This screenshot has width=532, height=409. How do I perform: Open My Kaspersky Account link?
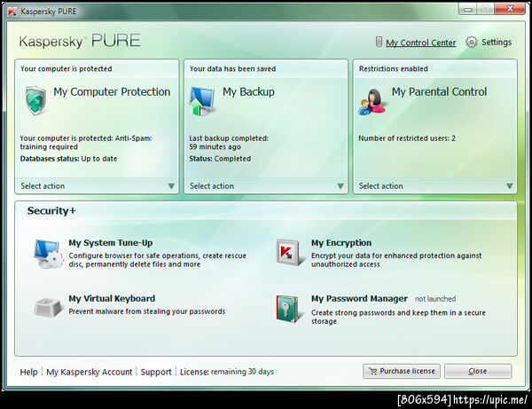pos(90,372)
